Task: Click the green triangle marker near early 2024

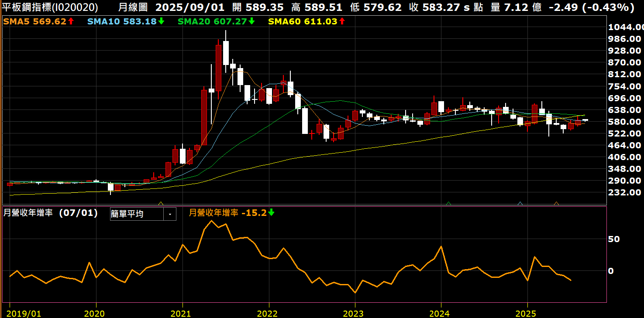Action: [448, 203]
